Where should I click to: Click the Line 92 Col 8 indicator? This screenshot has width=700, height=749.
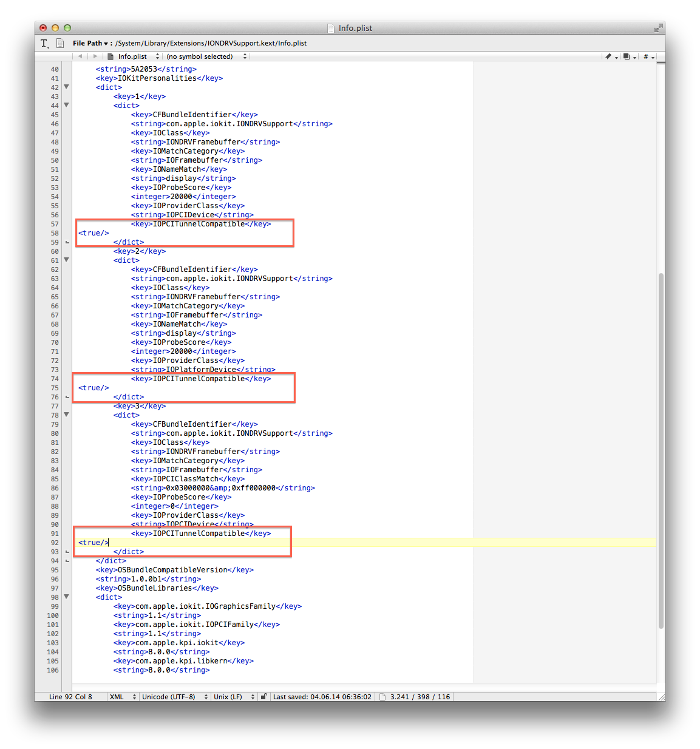[x=70, y=697]
